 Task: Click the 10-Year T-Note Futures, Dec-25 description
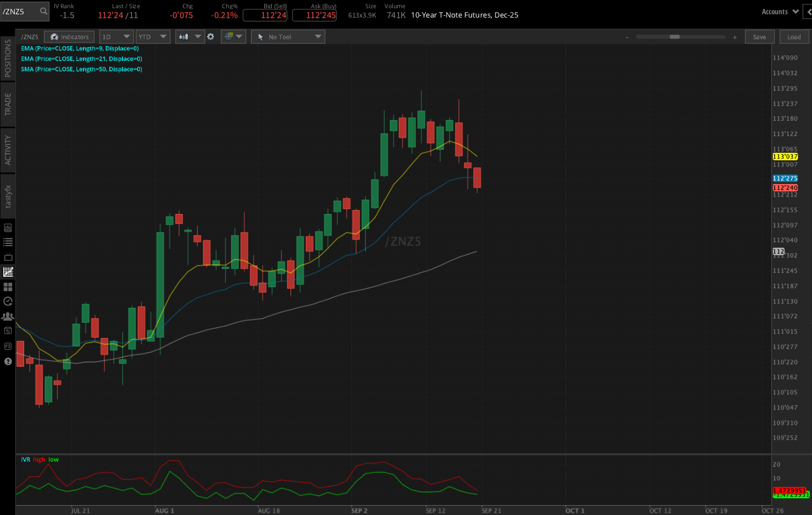coord(465,15)
